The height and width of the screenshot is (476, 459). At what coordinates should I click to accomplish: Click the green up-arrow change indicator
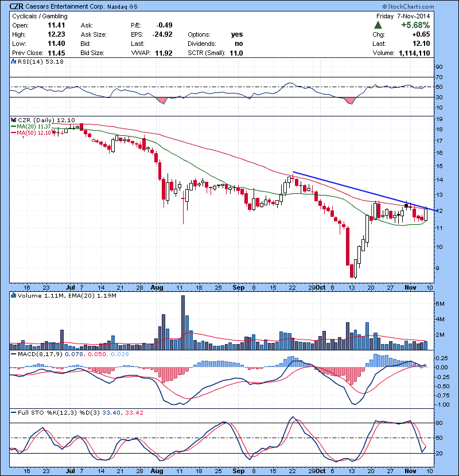378,25
